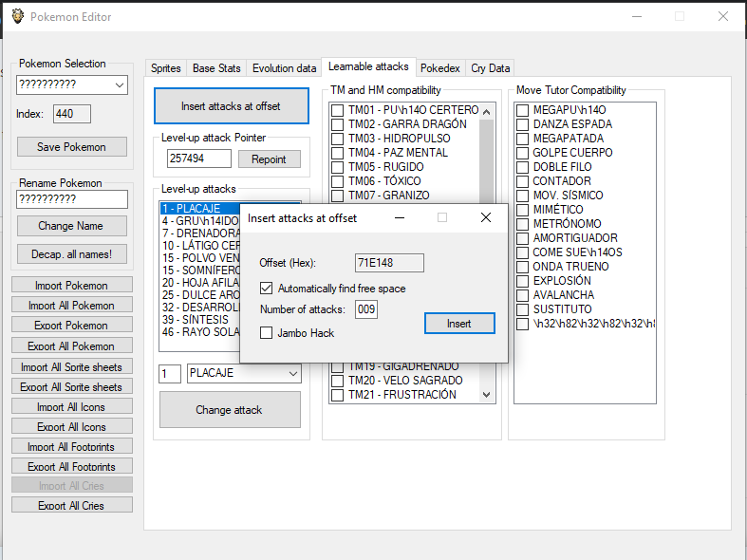Image resolution: width=747 pixels, height=560 pixels.
Task: Open the Pokemon Selection dropdown
Action: (x=120, y=85)
